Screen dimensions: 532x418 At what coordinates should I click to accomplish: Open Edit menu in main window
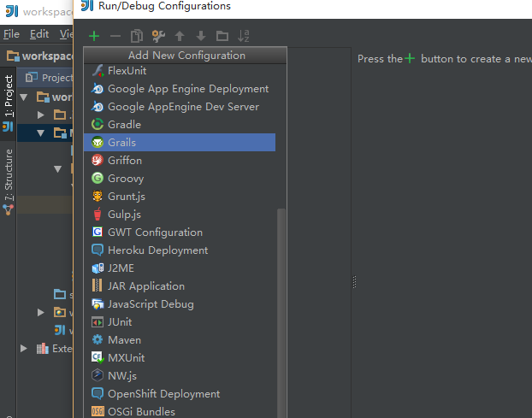(39, 34)
